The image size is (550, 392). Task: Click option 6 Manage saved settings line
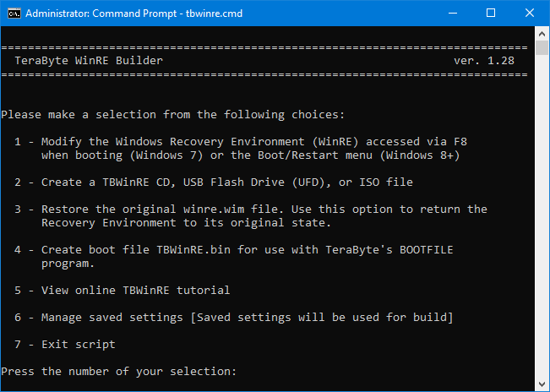point(234,318)
